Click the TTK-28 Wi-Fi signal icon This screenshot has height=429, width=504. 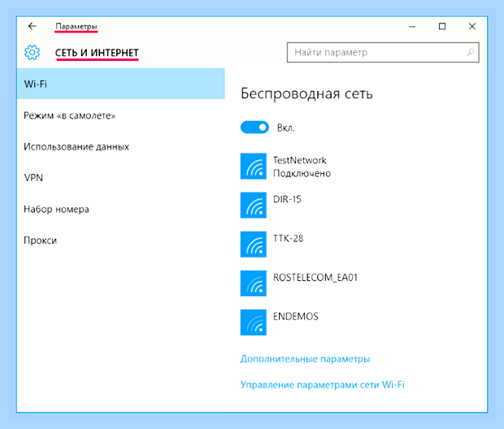[x=254, y=245]
